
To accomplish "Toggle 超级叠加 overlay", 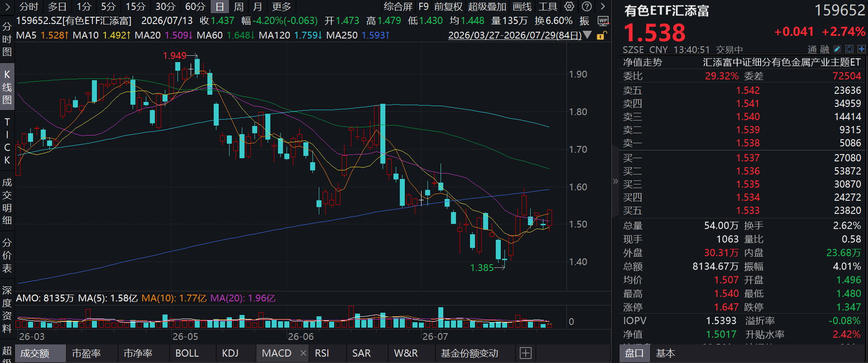I will pos(487,7).
